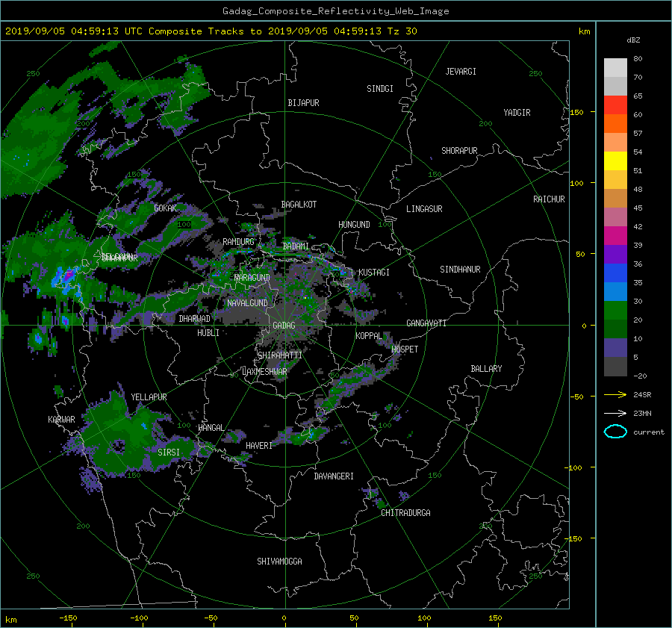
Task: Click the YADGIR city label
Action: [517, 113]
